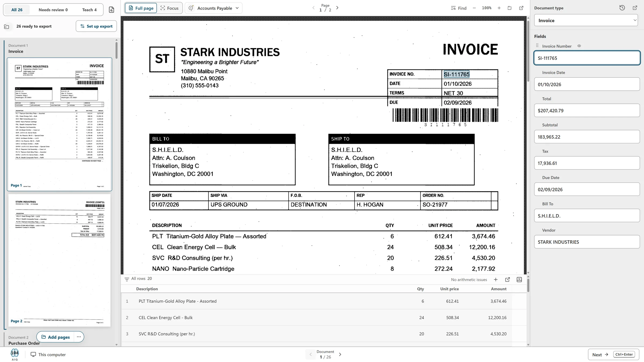Click the Bill To field S.H.I.E.L.D.
The height and width of the screenshot is (362, 644).
tap(587, 216)
